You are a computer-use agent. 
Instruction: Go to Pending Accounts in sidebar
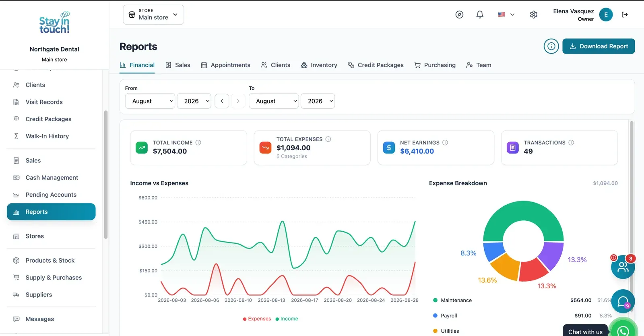(x=51, y=195)
